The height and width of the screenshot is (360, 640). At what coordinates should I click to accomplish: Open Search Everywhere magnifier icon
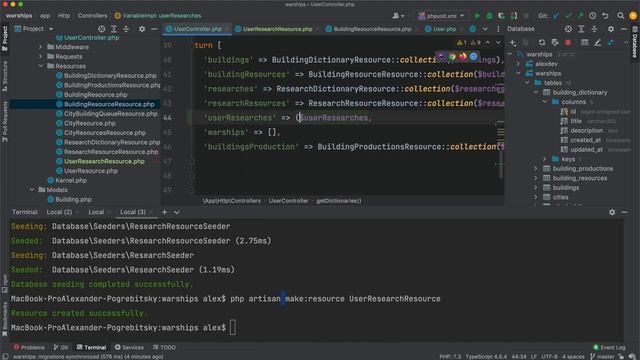click(x=620, y=16)
